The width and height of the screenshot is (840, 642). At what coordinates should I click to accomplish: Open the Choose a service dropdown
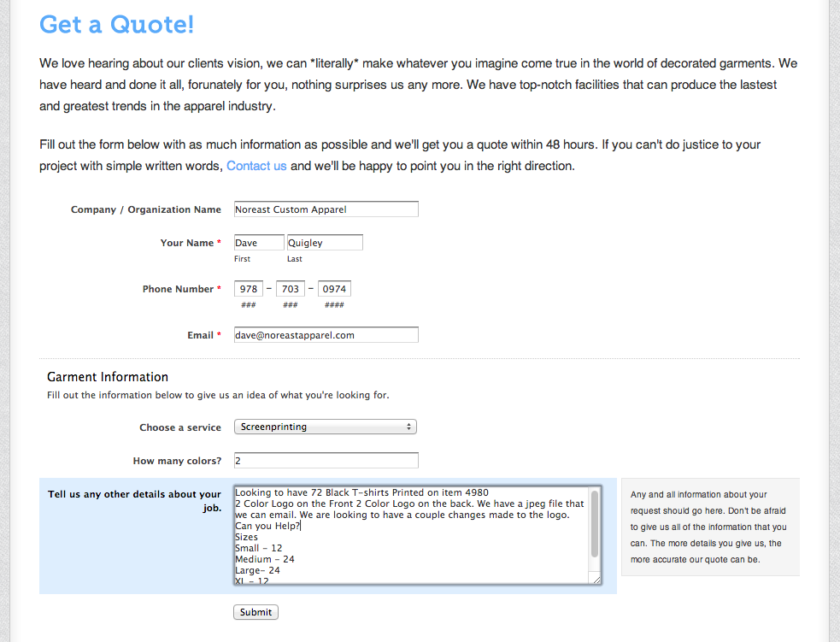tap(326, 427)
